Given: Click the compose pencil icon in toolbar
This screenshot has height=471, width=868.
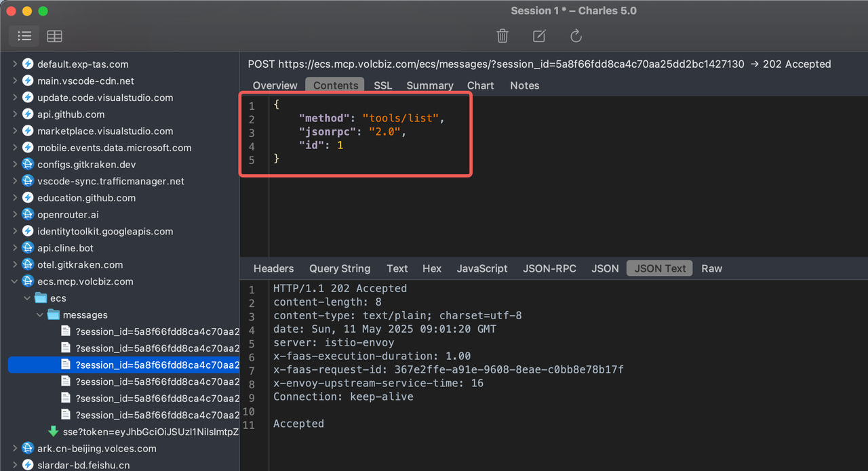Looking at the screenshot, I should click(539, 36).
